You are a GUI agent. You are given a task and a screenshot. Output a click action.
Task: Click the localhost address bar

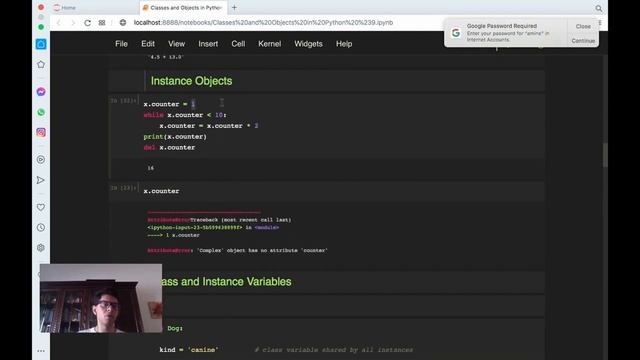pyautogui.click(x=263, y=22)
